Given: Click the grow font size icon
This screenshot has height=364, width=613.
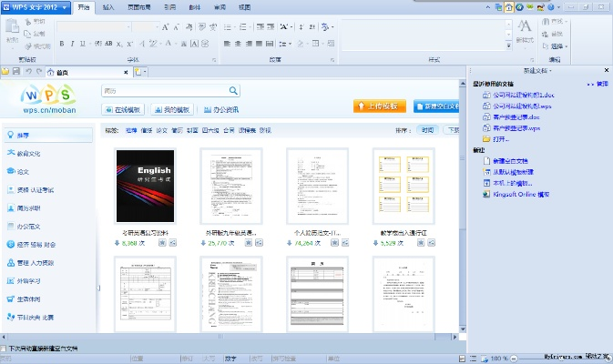Looking at the screenshot, I should click(x=165, y=27).
